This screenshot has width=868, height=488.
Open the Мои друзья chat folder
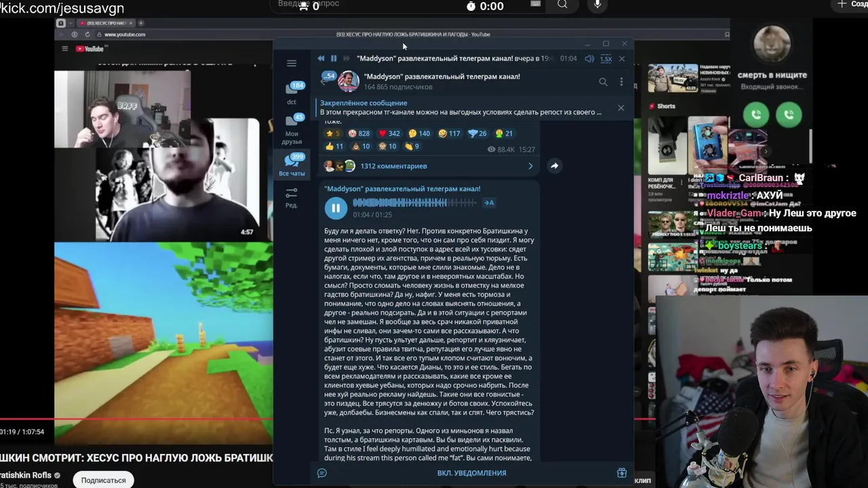tap(292, 130)
